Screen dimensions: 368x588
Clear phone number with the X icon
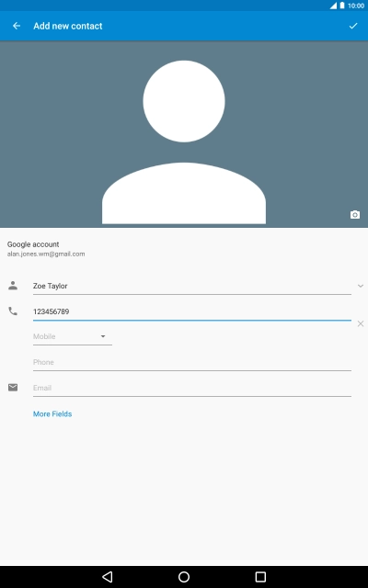(x=360, y=323)
